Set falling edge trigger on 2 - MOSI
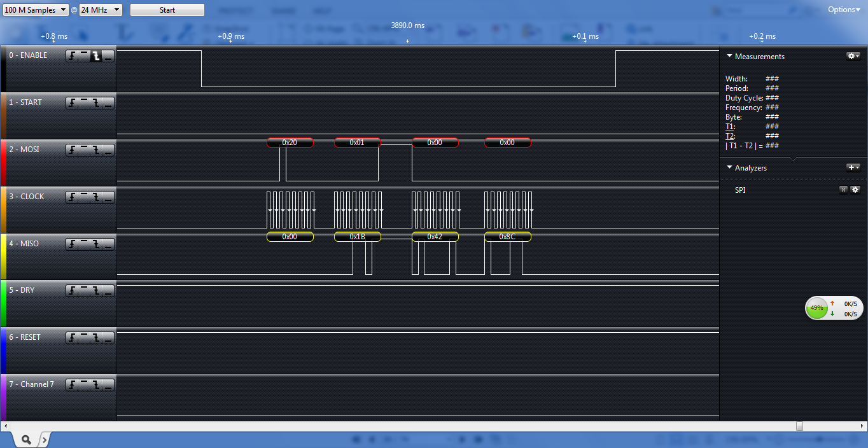Viewport: 868px width, 448px height. (x=96, y=150)
